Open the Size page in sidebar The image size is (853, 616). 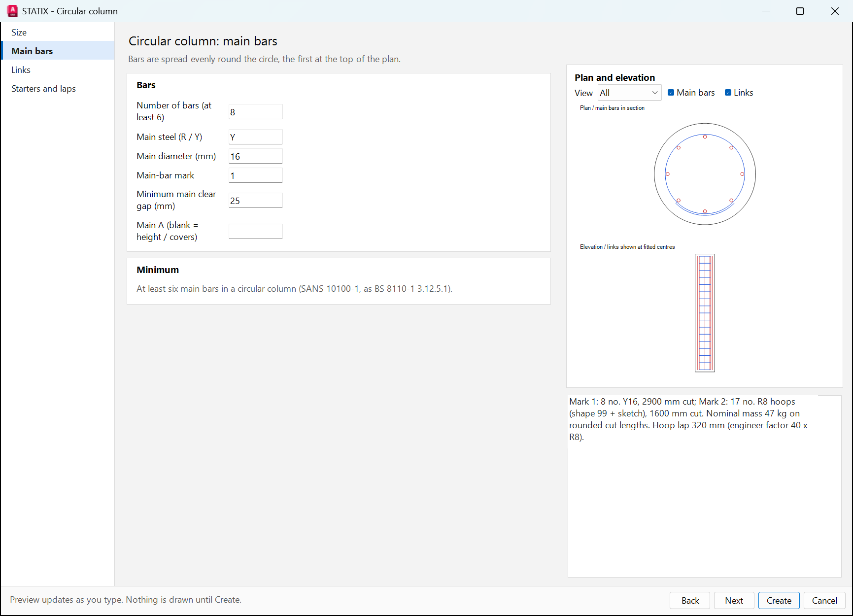click(58, 33)
